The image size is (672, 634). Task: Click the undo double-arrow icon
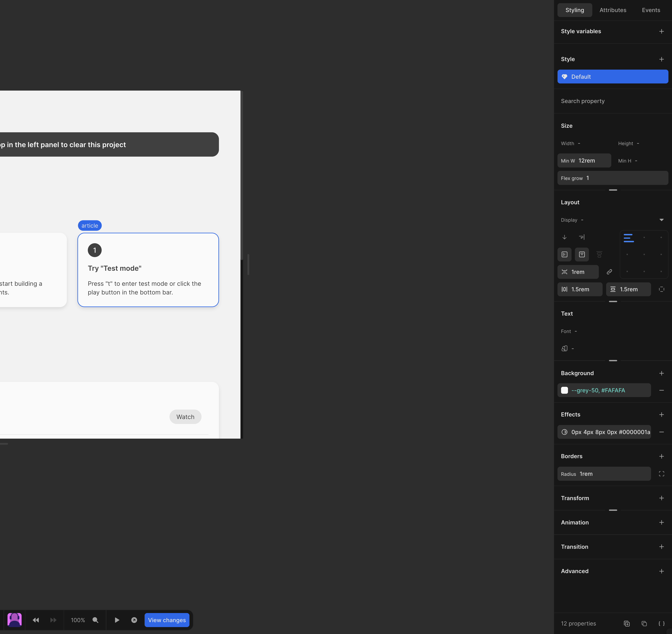36,620
